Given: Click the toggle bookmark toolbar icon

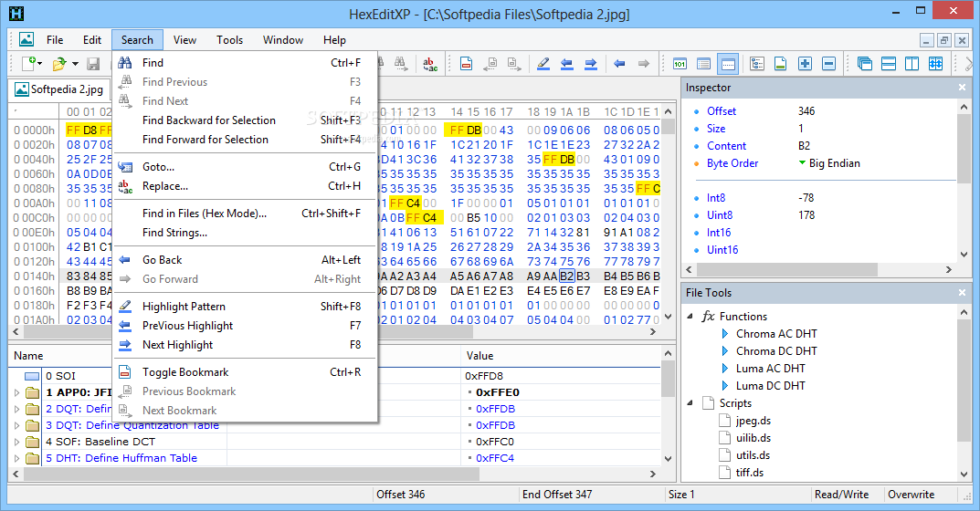Looking at the screenshot, I should [x=466, y=64].
